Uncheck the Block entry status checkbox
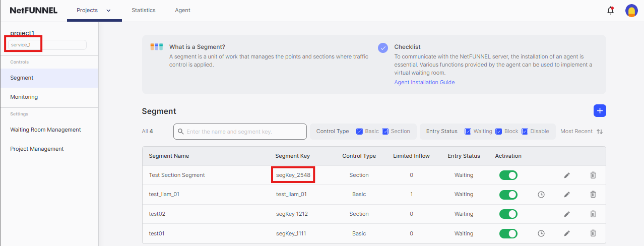The width and height of the screenshot is (644, 246). (x=499, y=131)
